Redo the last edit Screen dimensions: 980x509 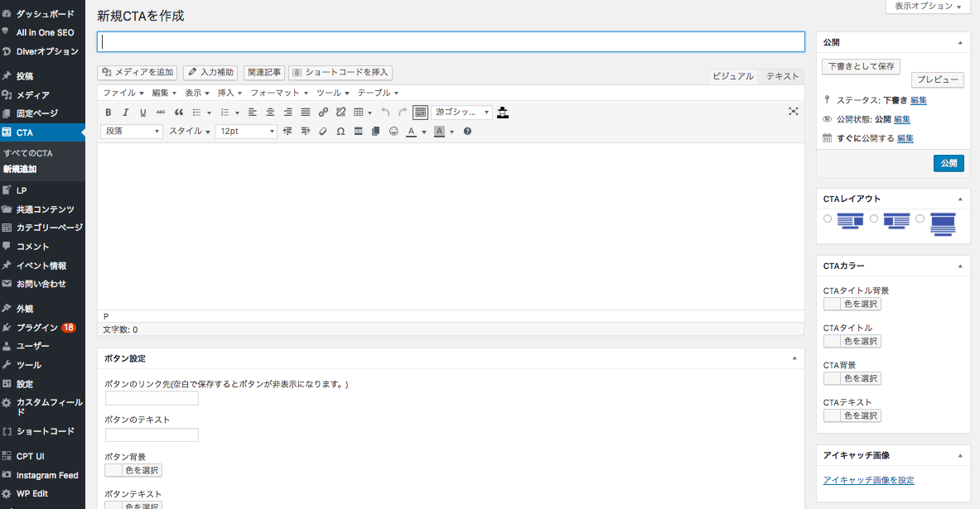click(403, 113)
